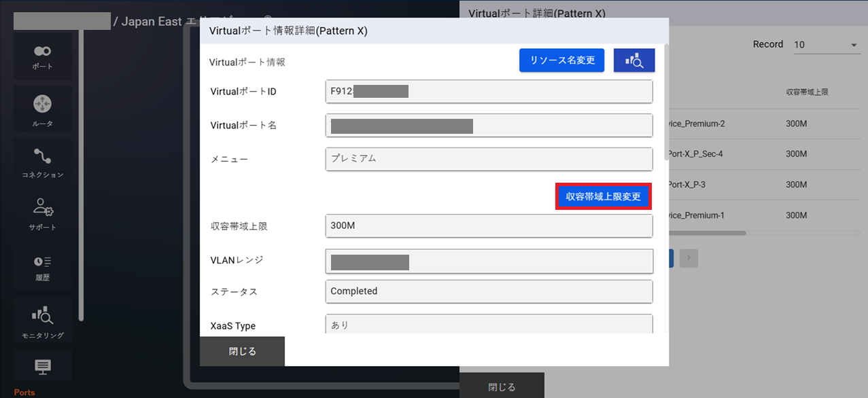
Task: Select the Ports icon at the sidebar bottom
Action: tap(42, 367)
